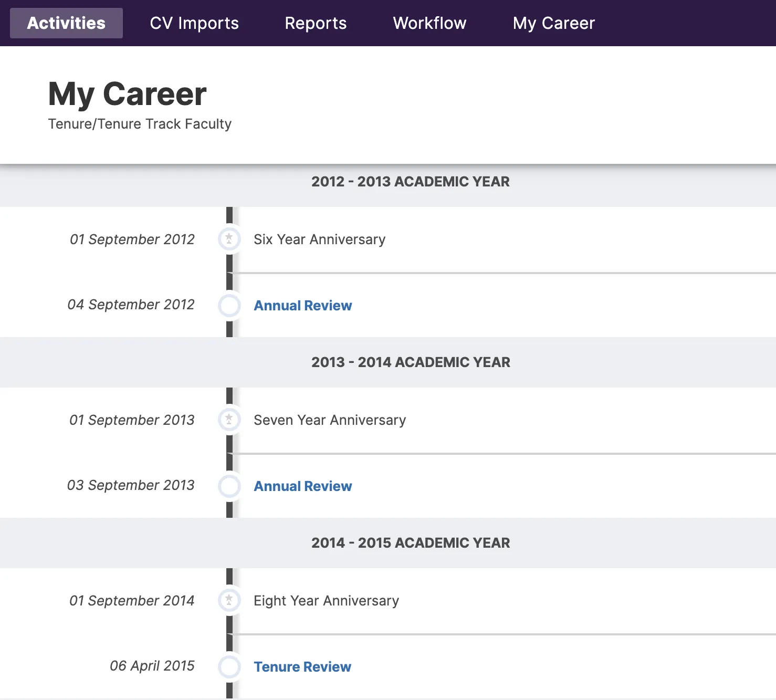Click the 2013 - 2014 Academic Year header
Image resolution: width=776 pixels, height=700 pixels.
click(410, 362)
